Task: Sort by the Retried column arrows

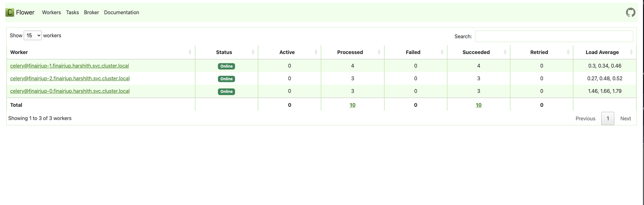Action: (x=568, y=52)
